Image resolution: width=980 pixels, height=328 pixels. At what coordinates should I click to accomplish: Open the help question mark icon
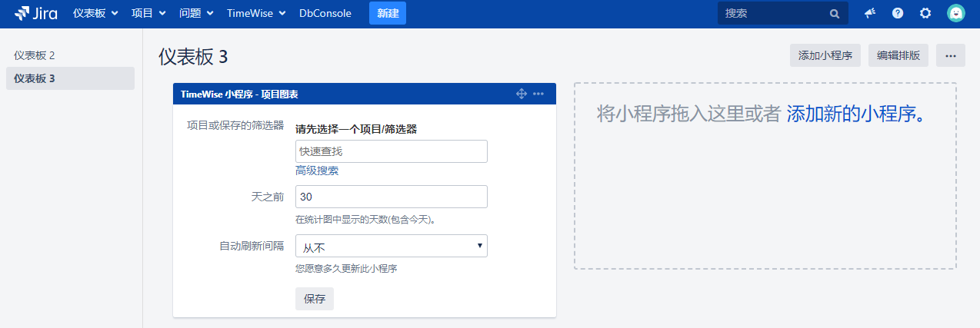coord(898,13)
